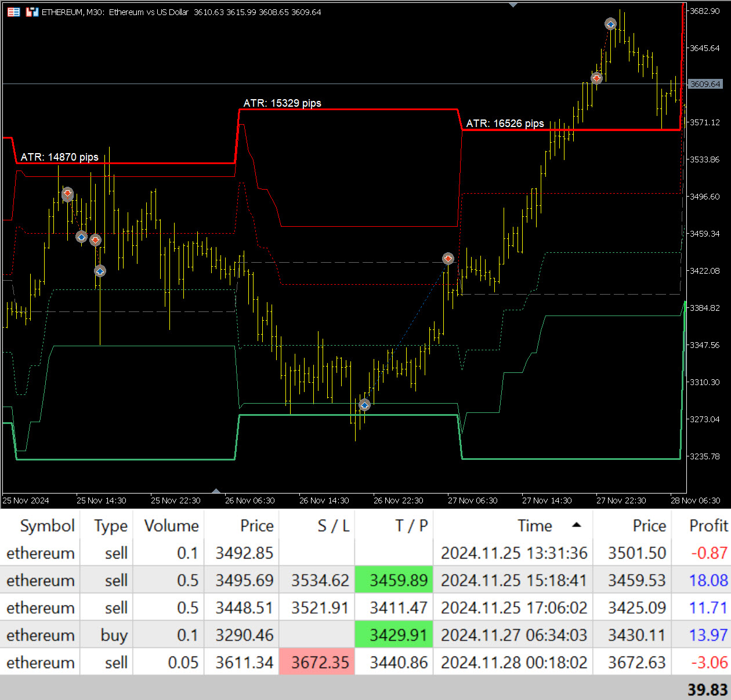The height and width of the screenshot is (700, 731).
Task: Click the profit value 18.08
Action: (708, 580)
